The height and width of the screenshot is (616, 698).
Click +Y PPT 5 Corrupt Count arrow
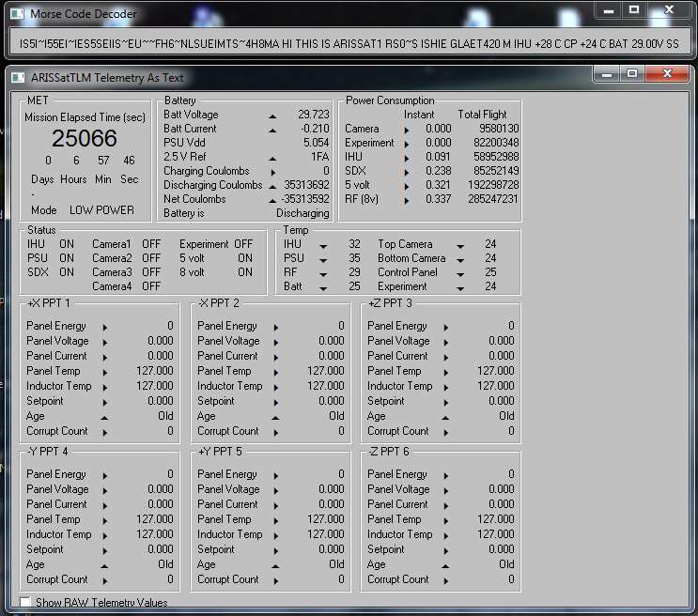pyautogui.click(x=276, y=581)
